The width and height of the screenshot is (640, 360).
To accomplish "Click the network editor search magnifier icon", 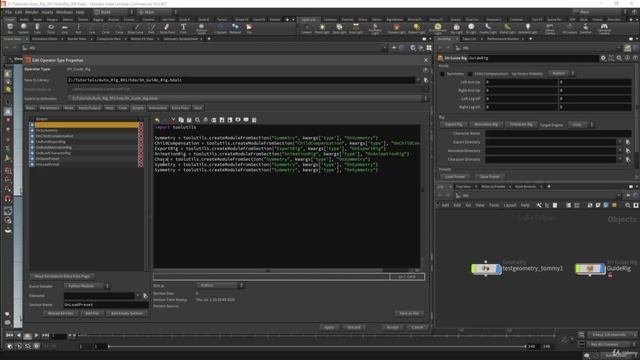I will point(628,205).
